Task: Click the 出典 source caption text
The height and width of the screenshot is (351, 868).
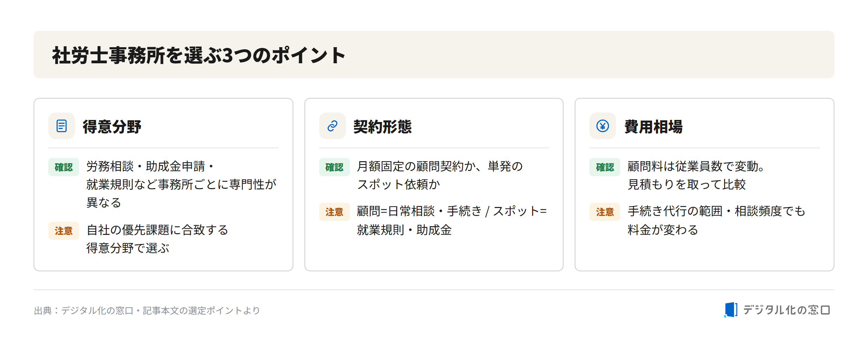Action: tap(147, 310)
